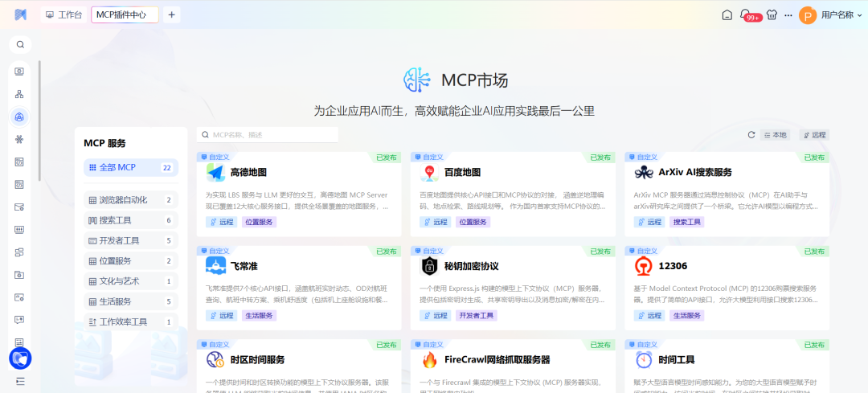Click the skin/theme shirt icon
This screenshot has height=393, width=868.
coord(772,14)
